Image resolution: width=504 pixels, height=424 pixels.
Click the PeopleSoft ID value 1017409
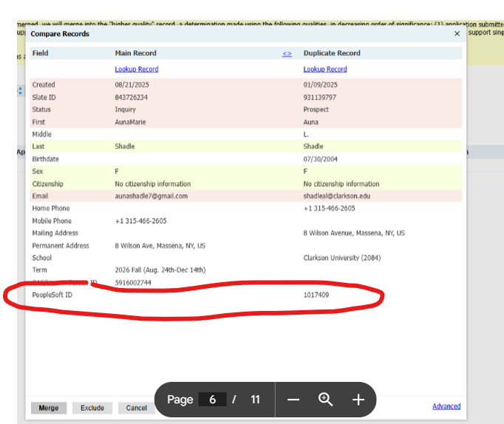[x=316, y=295]
